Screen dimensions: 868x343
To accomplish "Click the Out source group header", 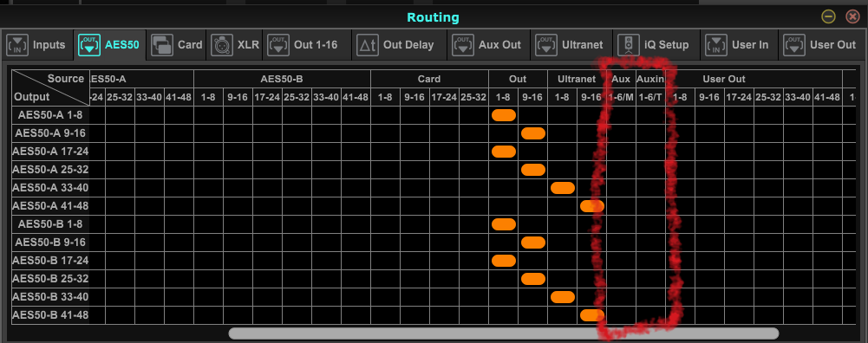I will click(x=518, y=79).
